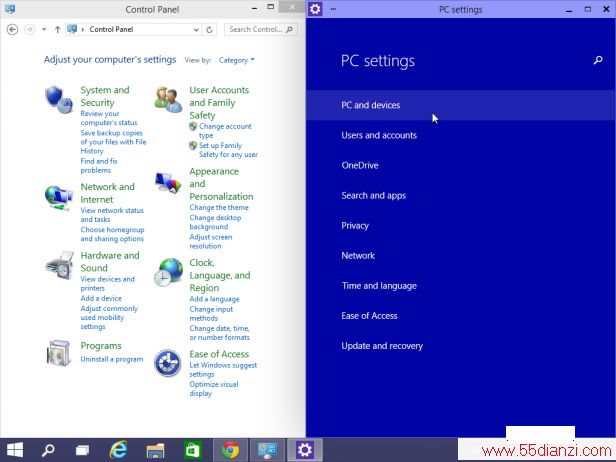
Task: Select OneDrive in PC settings
Action: [460, 165]
